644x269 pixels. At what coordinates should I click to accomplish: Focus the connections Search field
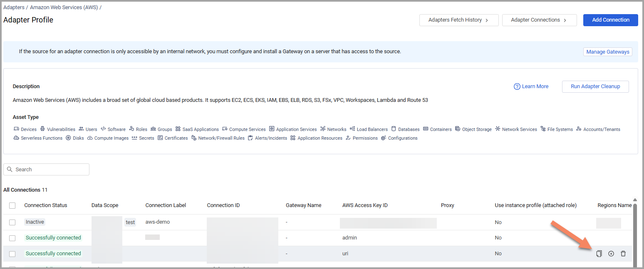(46, 169)
